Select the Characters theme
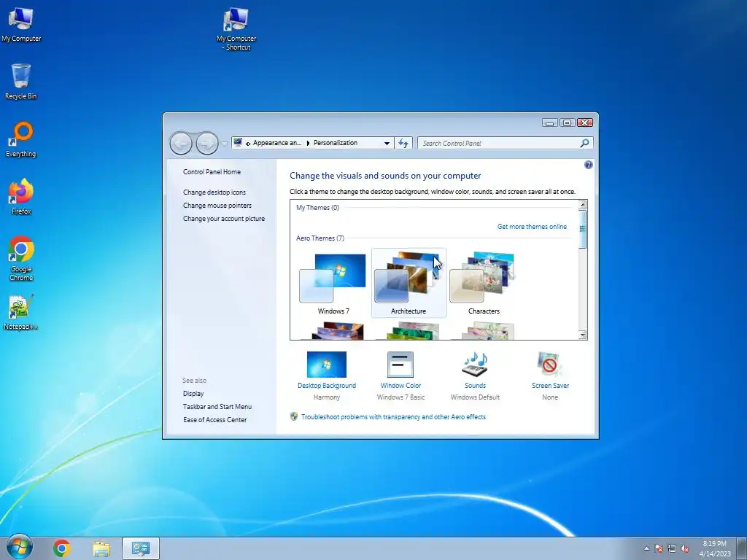The image size is (747, 560). click(484, 284)
